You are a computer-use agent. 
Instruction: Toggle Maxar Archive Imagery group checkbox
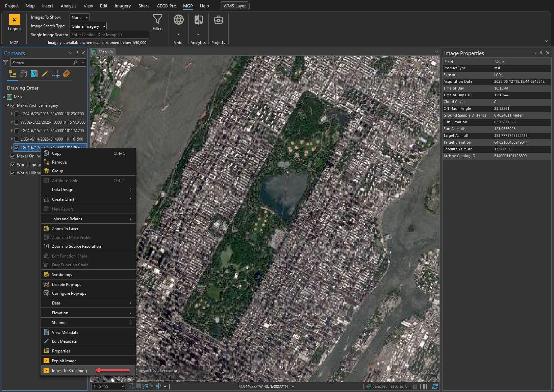pyautogui.click(x=13, y=105)
